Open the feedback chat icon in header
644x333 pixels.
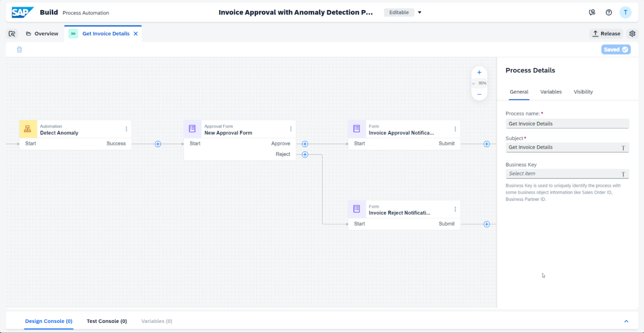tap(592, 13)
